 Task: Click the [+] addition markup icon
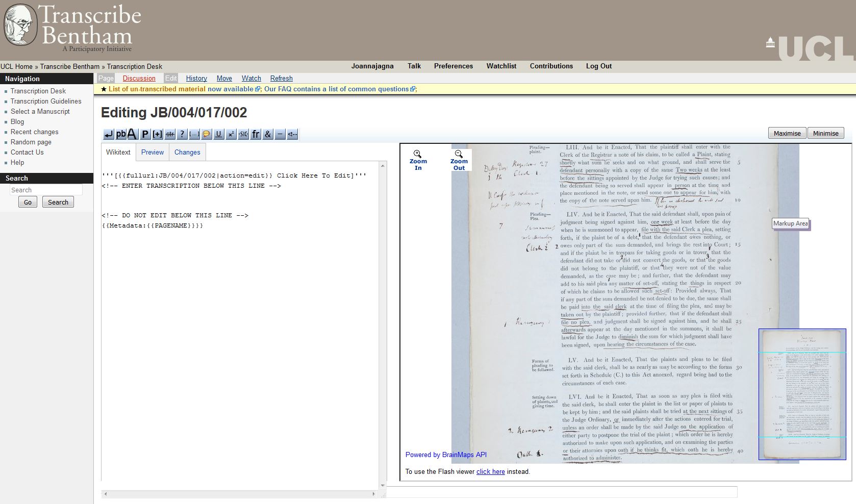pyautogui.click(x=158, y=134)
